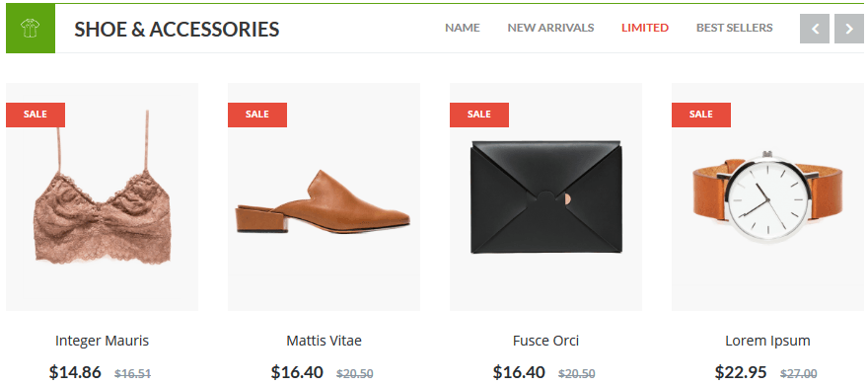Click SHOE & ACCESSORIES section heading

click(177, 30)
